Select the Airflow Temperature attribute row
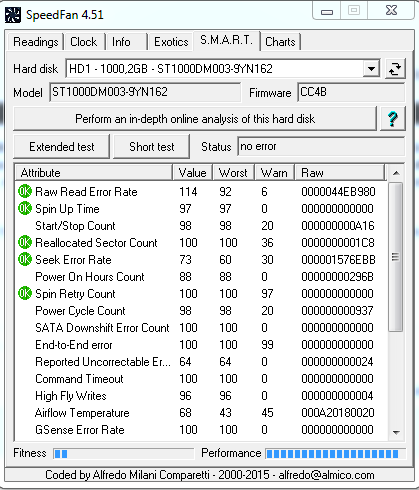This screenshot has width=419, height=490. pyautogui.click(x=200, y=413)
